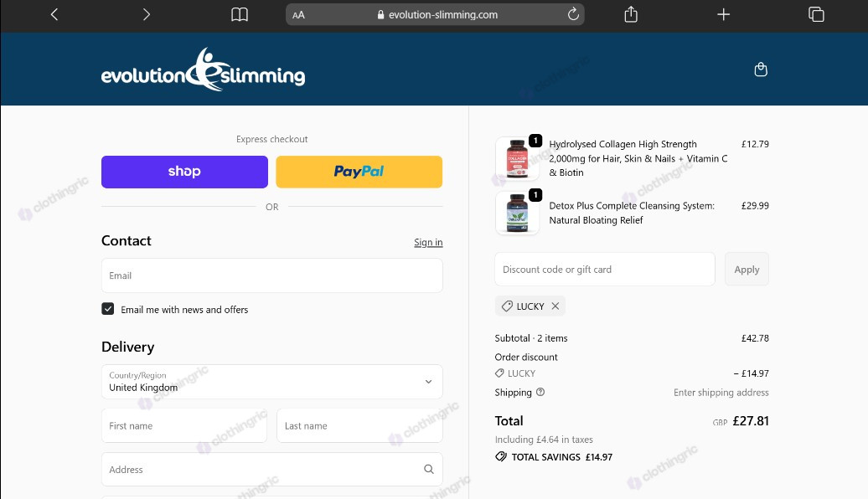
Task: Click the Discount code or gift card field
Action: [x=605, y=270]
